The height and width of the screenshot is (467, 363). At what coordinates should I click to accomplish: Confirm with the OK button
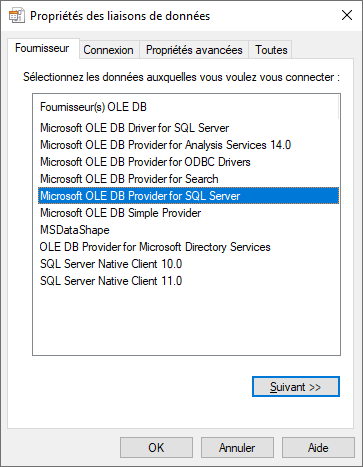(x=156, y=448)
